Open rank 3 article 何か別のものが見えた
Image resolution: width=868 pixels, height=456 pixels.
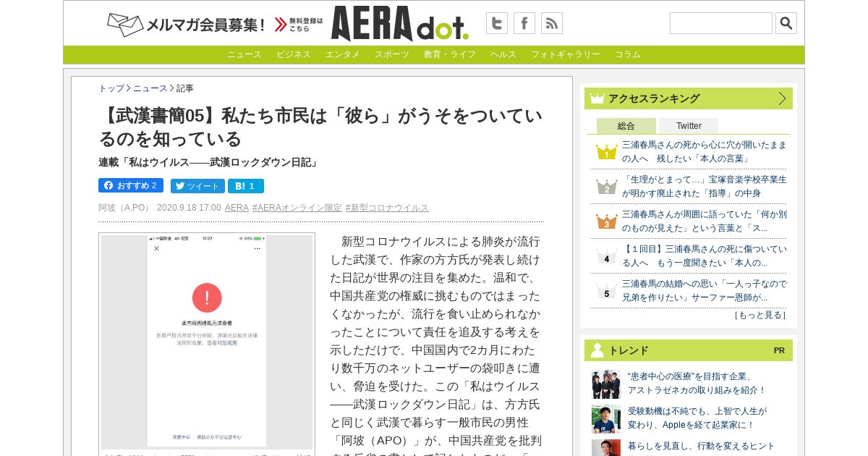704,221
